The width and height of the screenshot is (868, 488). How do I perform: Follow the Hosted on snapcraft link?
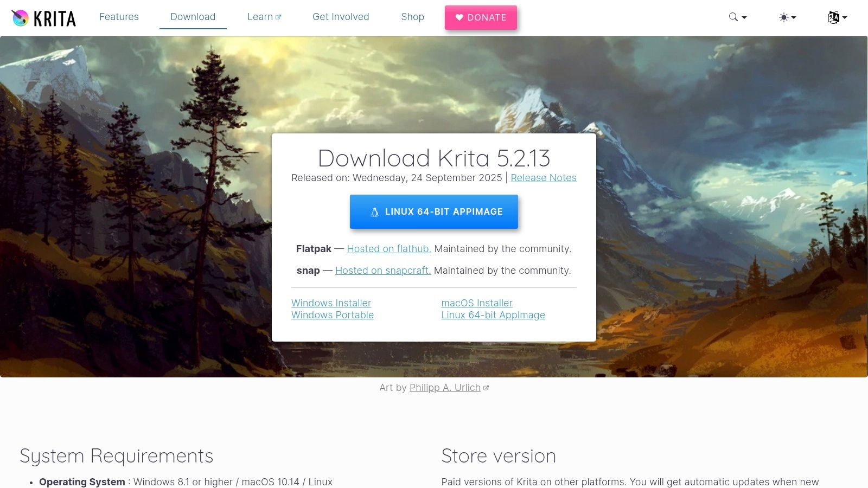(x=383, y=271)
